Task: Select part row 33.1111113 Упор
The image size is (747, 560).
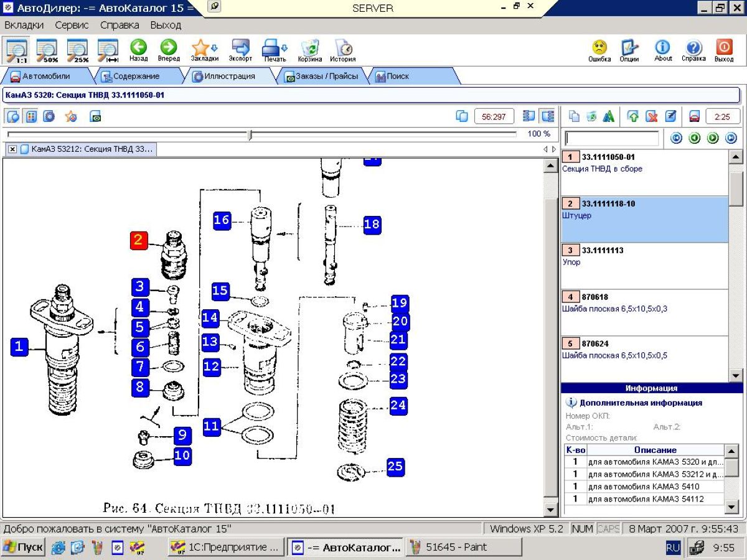Action: click(x=644, y=266)
